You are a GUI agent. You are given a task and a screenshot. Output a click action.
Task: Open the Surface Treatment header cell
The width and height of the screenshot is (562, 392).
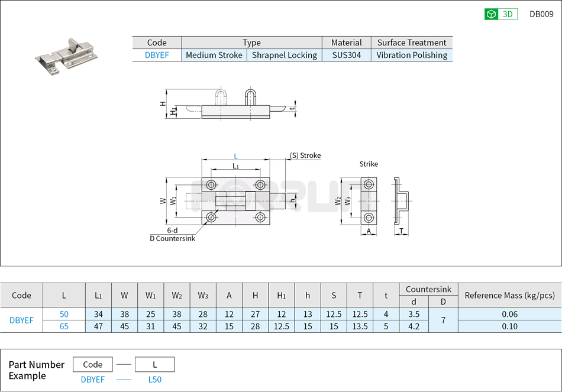pos(412,42)
